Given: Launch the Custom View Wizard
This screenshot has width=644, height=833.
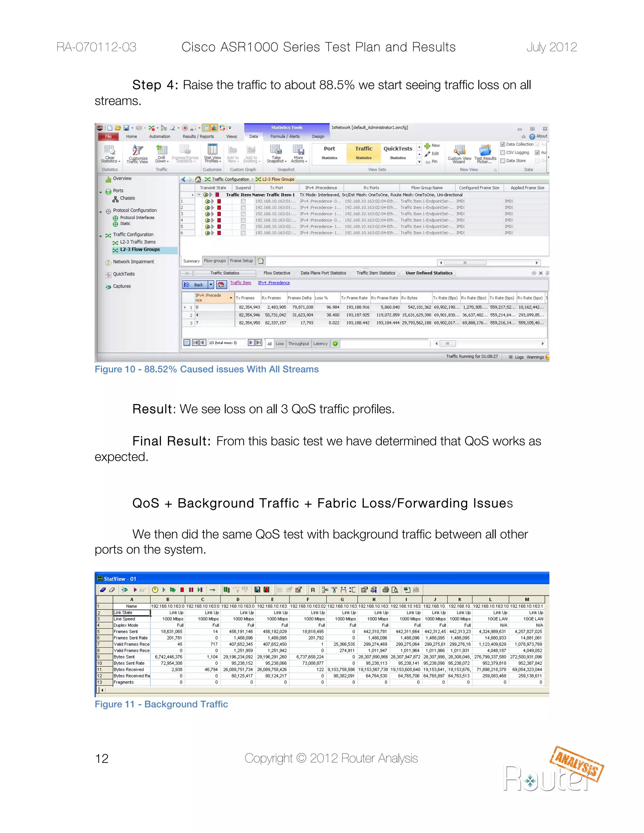Looking at the screenshot, I should point(459,154).
